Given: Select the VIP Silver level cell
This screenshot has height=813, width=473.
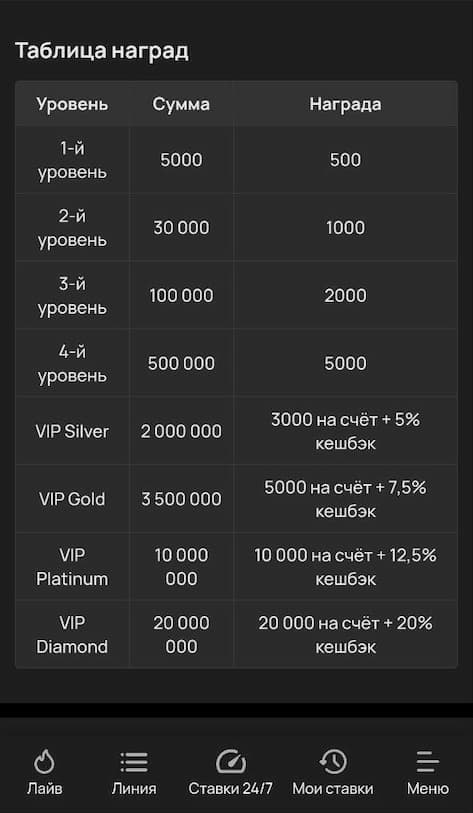Looking at the screenshot, I should tap(72, 431).
